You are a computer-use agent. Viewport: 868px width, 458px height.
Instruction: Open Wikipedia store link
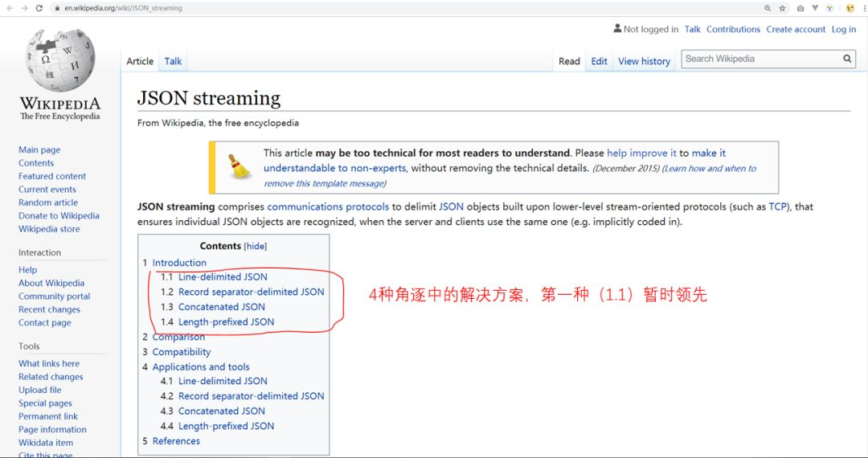coord(49,229)
